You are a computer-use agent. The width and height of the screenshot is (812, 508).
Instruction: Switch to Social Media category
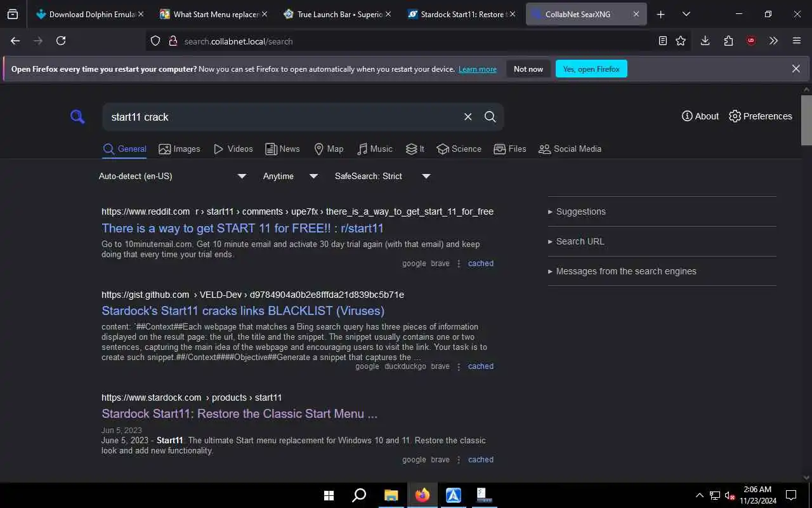(x=570, y=149)
